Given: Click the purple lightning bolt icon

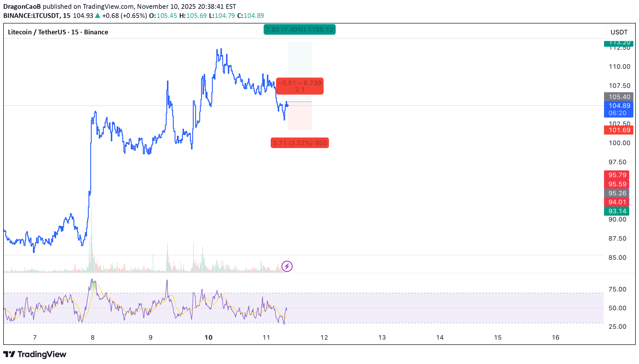Looking at the screenshot, I should click(x=287, y=266).
